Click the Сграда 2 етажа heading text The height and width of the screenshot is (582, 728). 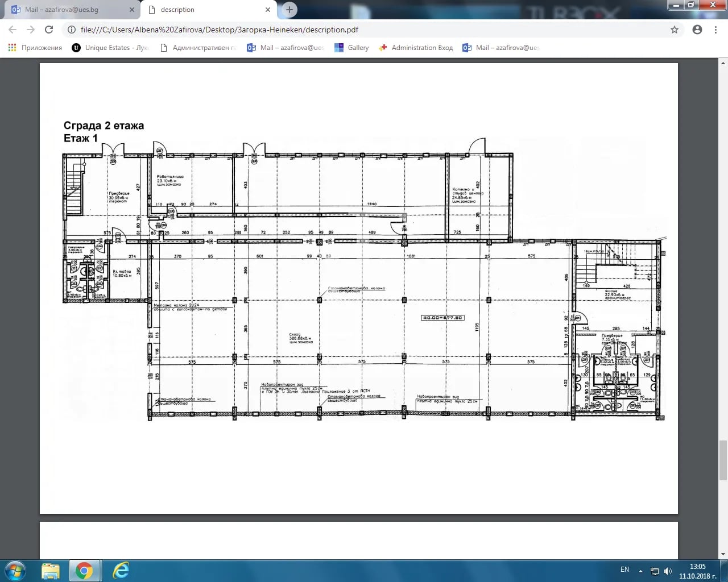tap(104, 126)
